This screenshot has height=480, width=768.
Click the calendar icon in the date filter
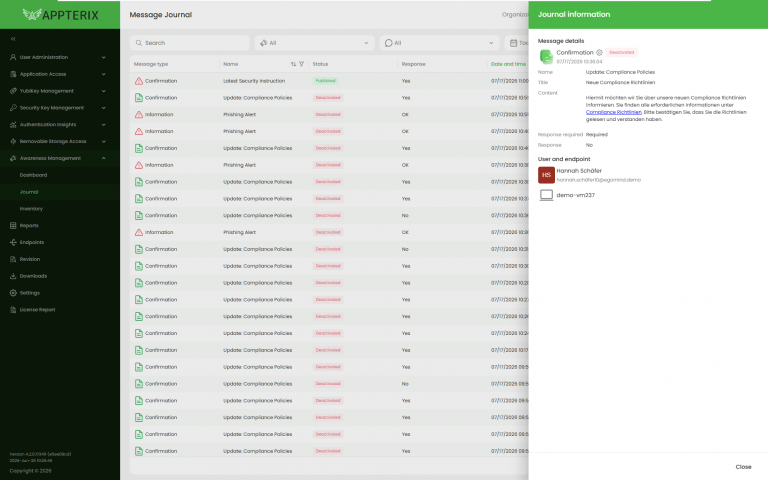click(513, 43)
